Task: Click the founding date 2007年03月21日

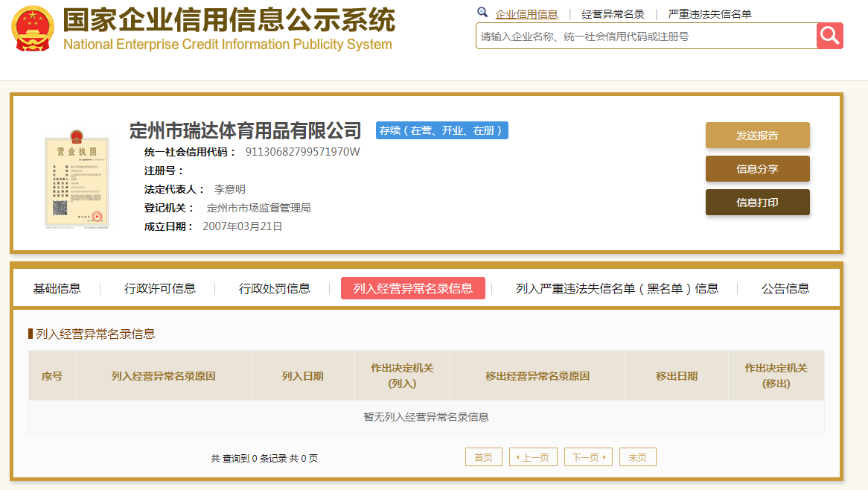Action: click(x=243, y=226)
